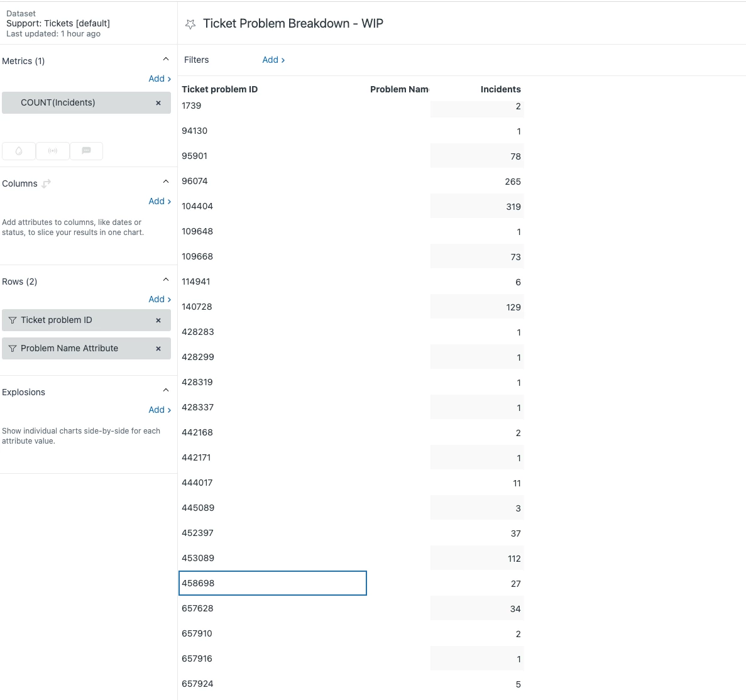Add a new metric
This screenshot has height=700, width=746.
coord(160,79)
